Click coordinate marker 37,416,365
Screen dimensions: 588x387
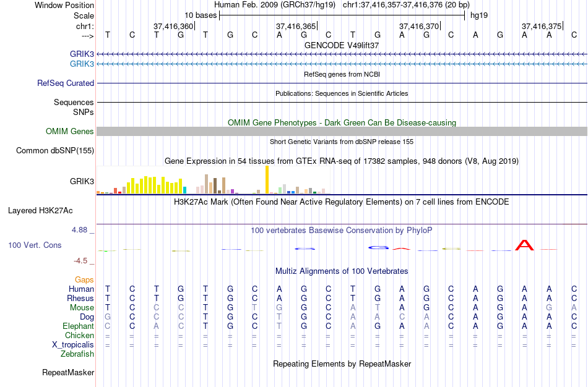pos(295,26)
